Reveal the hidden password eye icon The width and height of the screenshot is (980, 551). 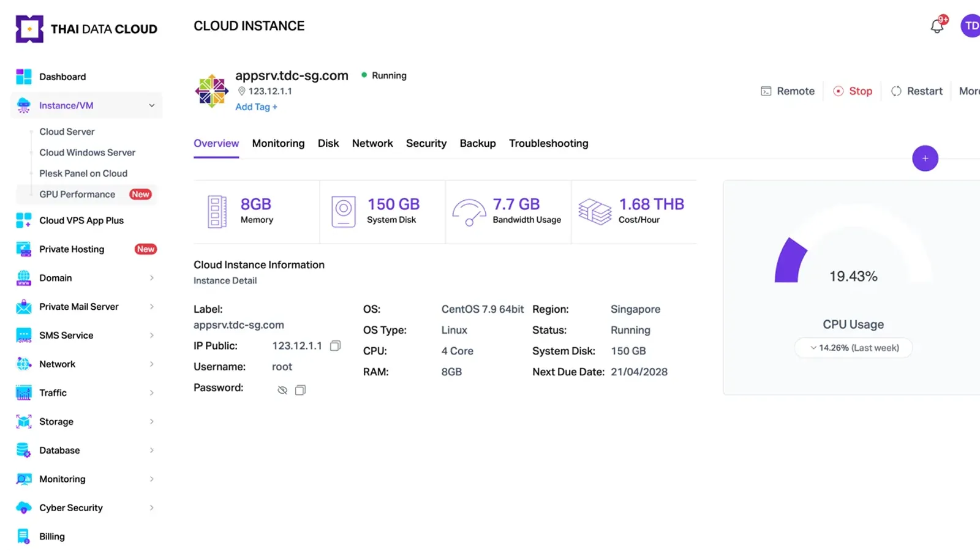[282, 390]
